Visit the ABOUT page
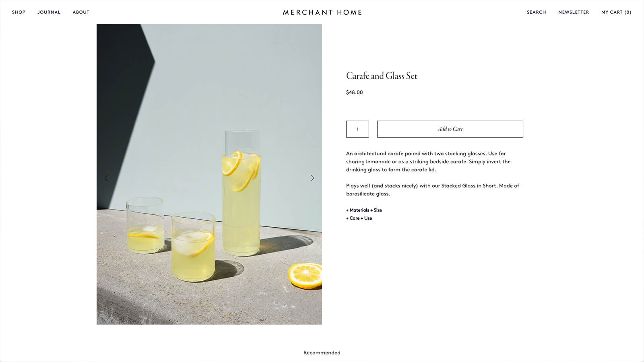Viewport: 644px width, 362px height. (80, 12)
